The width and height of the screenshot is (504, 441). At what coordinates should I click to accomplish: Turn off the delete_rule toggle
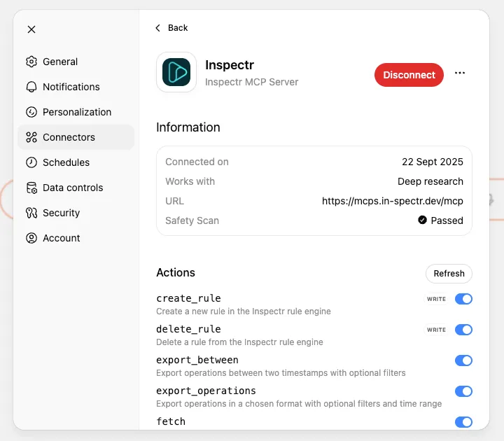coord(463,330)
